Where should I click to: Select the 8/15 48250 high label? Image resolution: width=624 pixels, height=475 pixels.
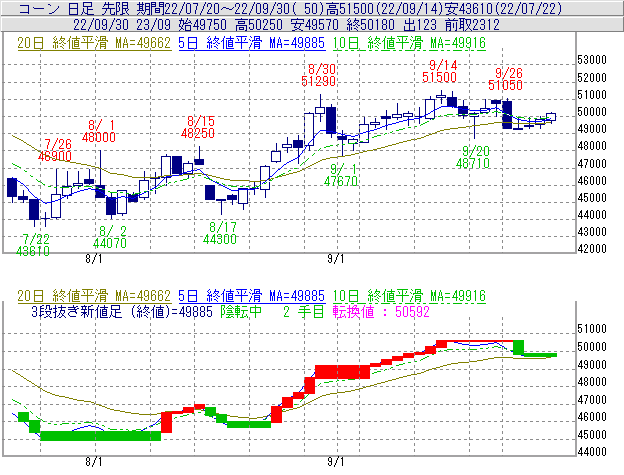(x=198, y=127)
